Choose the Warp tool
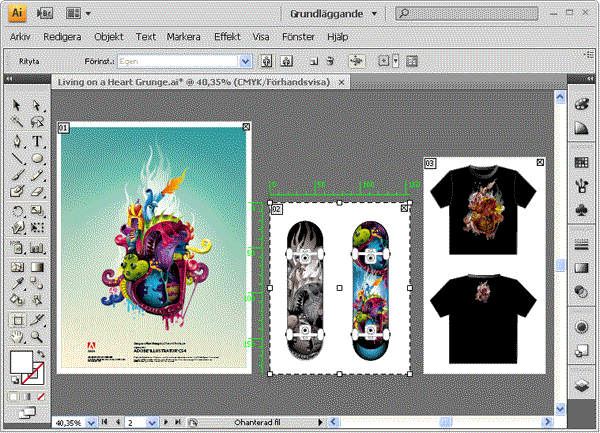Viewport: 600px width, 433px height. [x=16, y=228]
